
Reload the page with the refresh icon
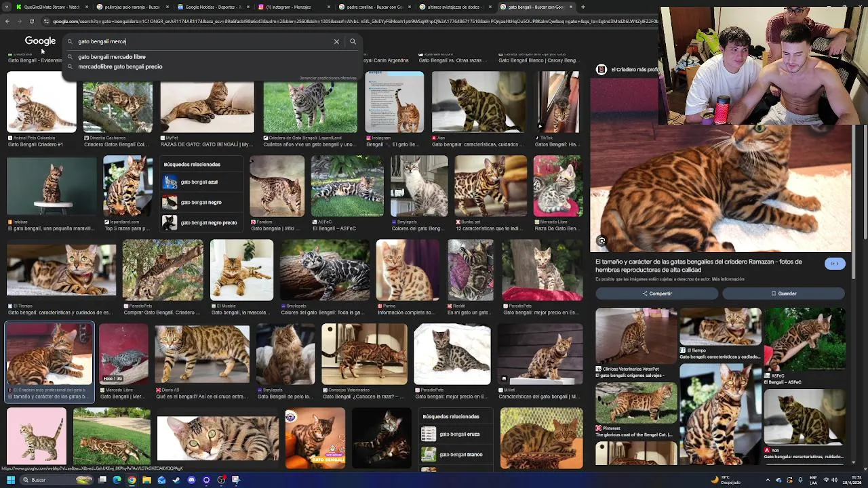point(32,21)
